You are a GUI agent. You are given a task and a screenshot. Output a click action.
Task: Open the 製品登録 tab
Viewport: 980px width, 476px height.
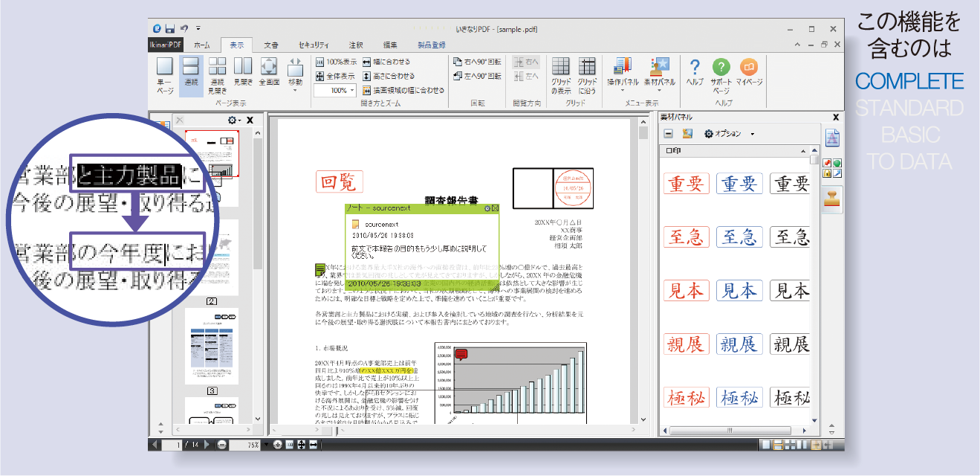pyautogui.click(x=432, y=45)
